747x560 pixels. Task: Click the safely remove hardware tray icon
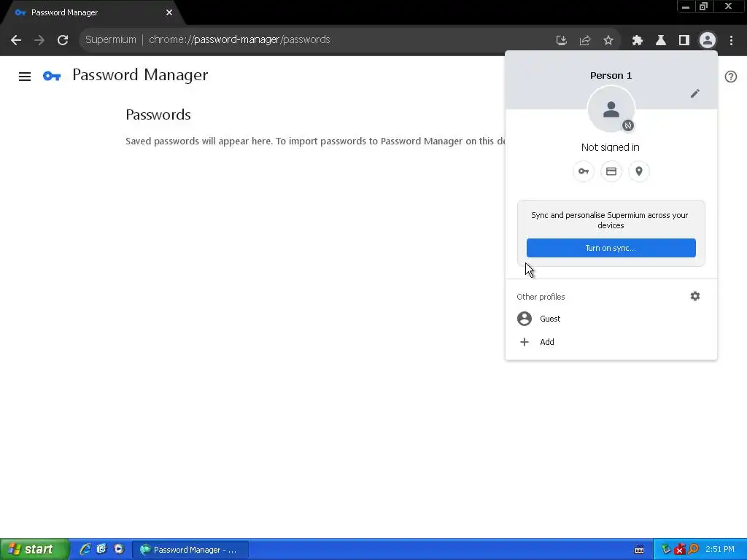pyautogui.click(x=665, y=550)
